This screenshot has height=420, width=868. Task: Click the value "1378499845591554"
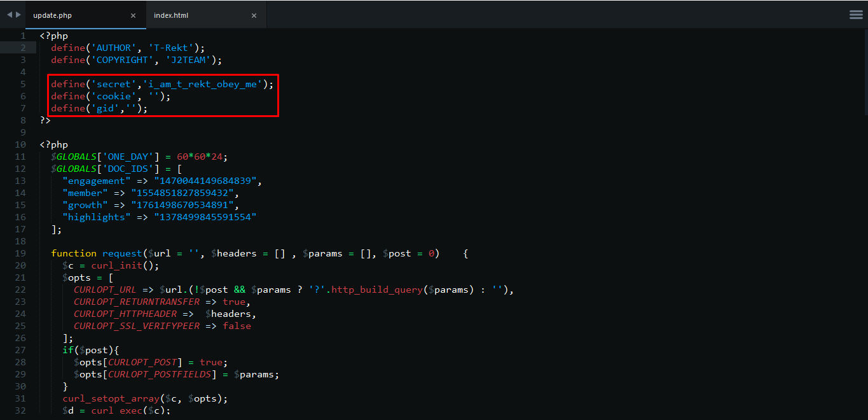tap(205, 218)
